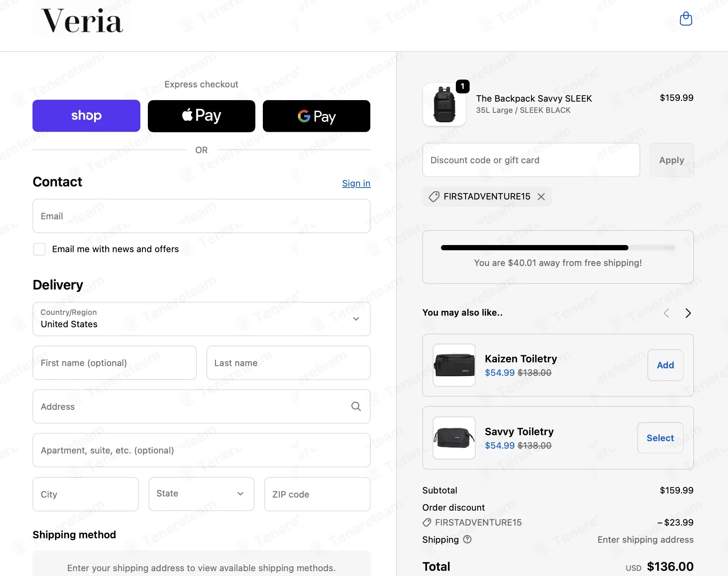Screen dimensions: 728x576
Task: Open the Sign in link
Action: tap(356, 183)
